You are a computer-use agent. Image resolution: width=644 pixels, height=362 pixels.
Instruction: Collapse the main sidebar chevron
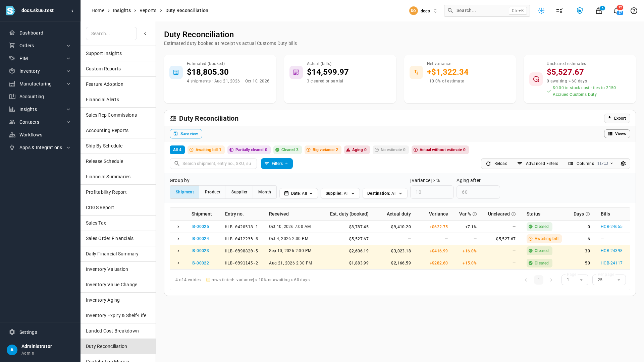tap(72, 11)
